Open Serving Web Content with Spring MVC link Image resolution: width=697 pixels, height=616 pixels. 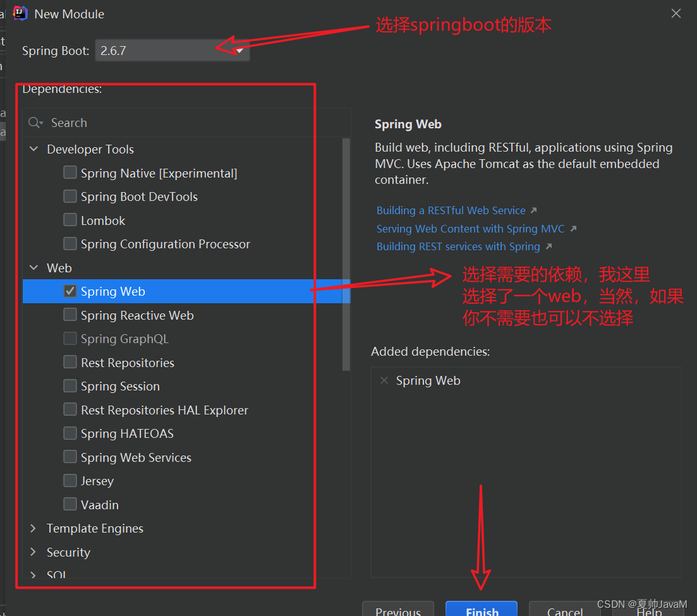coord(470,229)
